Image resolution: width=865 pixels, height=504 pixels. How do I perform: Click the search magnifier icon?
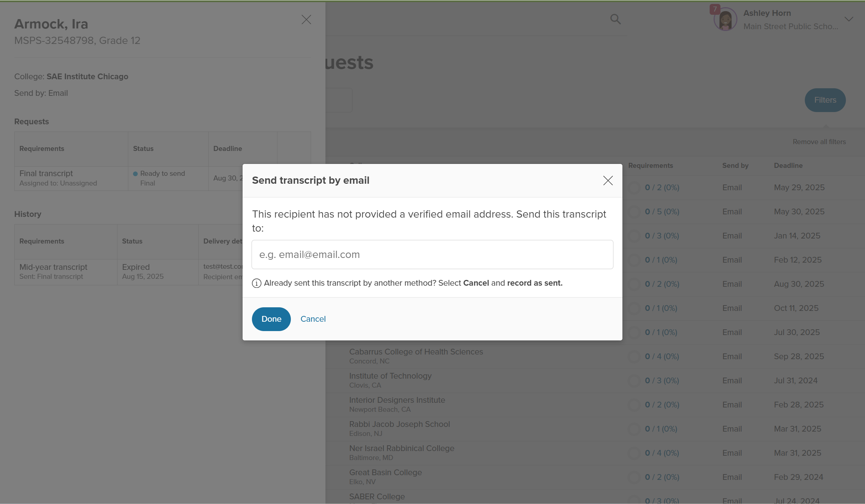pos(615,19)
